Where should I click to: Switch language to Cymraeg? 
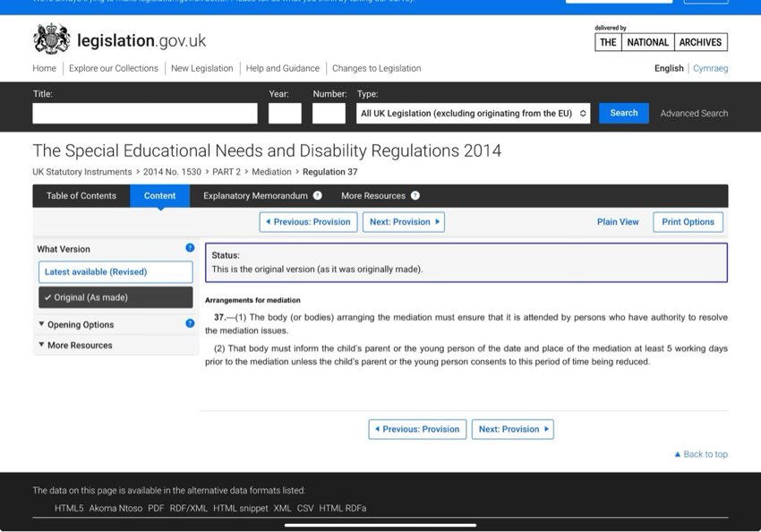[711, 68]
